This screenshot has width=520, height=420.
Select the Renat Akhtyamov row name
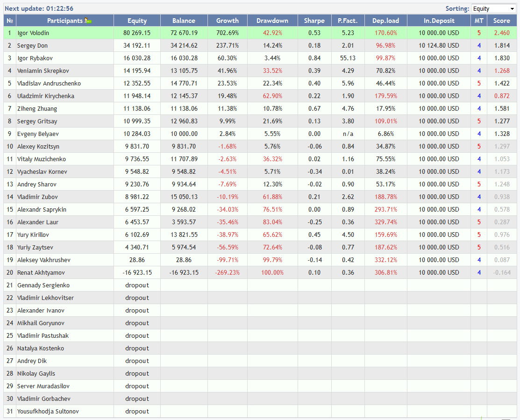click(41, 272)
